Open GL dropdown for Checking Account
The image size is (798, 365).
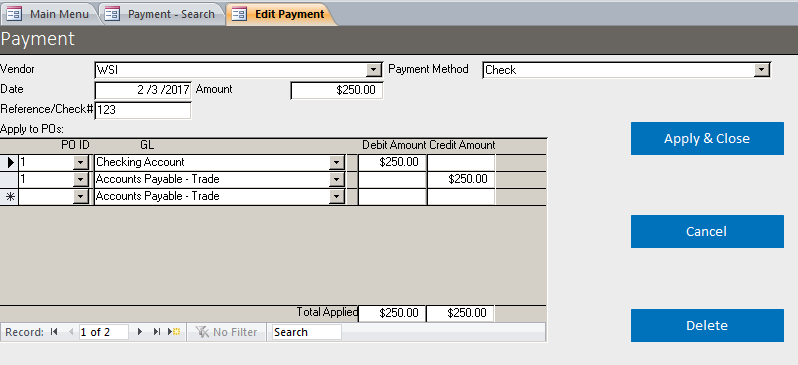[336, 163]
